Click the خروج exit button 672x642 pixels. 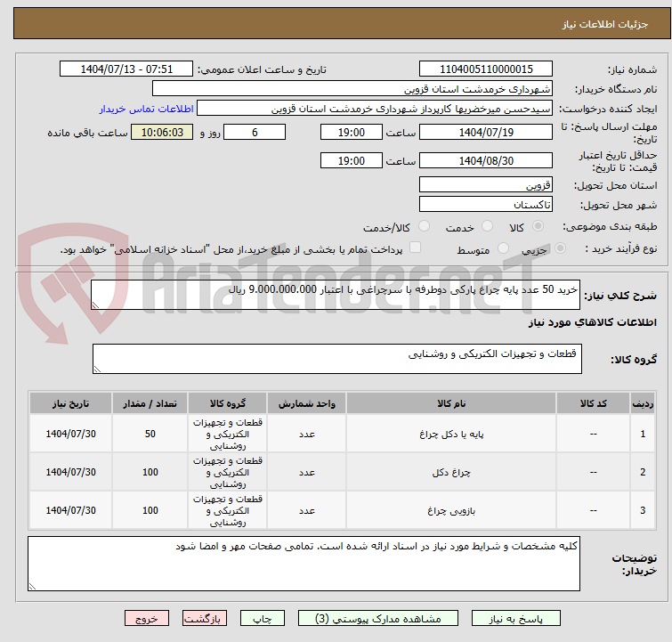pos(147,618)
